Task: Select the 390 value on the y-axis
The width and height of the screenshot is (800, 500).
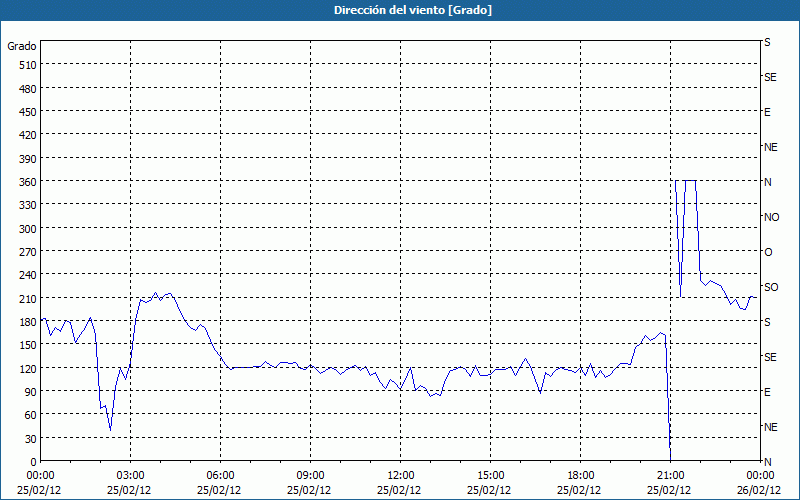Action: [x=28, y=159]
